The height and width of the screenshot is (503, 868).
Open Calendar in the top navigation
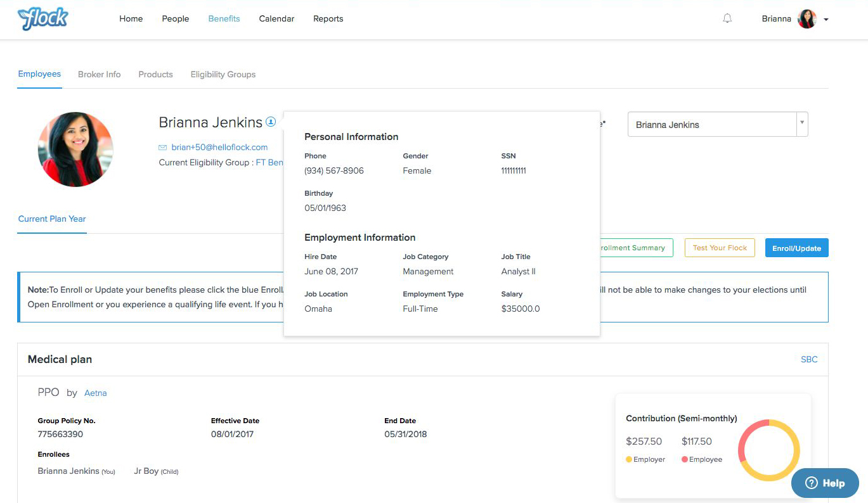coord(276,19)
